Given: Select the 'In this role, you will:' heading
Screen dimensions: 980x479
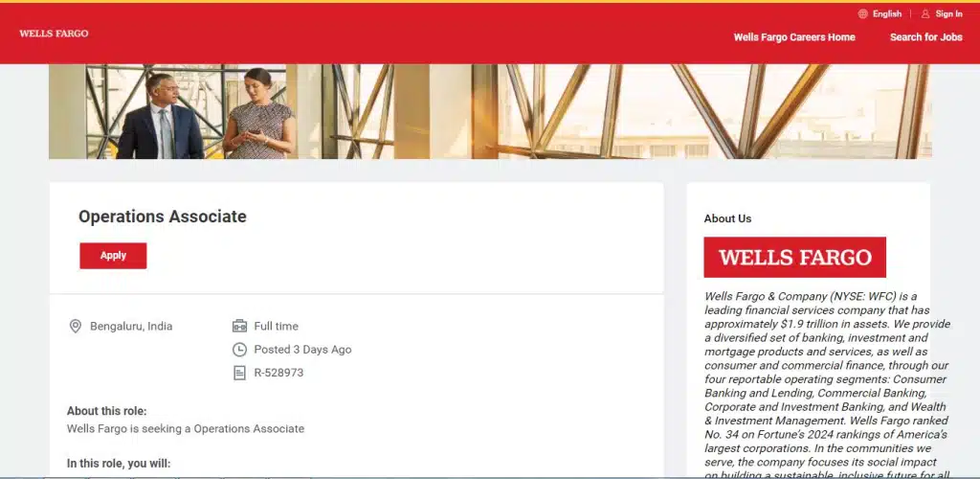Looking at the screenshot, I should tap(119, 464).
